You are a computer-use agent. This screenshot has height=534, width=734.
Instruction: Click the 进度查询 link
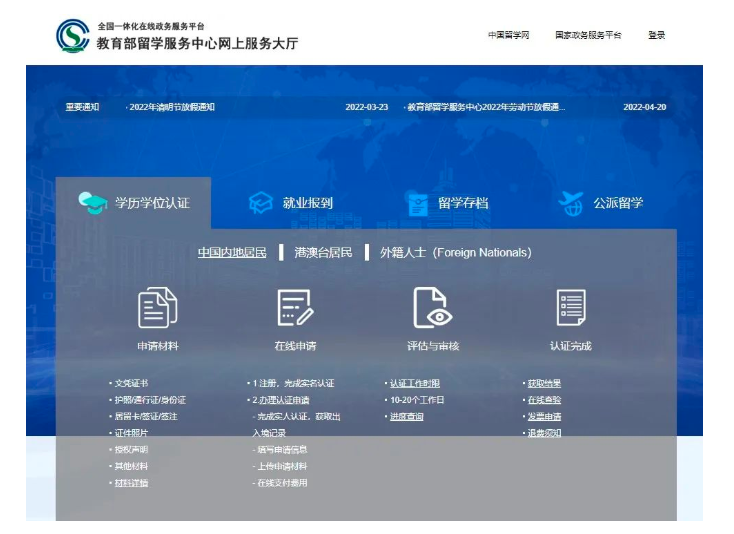click(x=406, y=417)
